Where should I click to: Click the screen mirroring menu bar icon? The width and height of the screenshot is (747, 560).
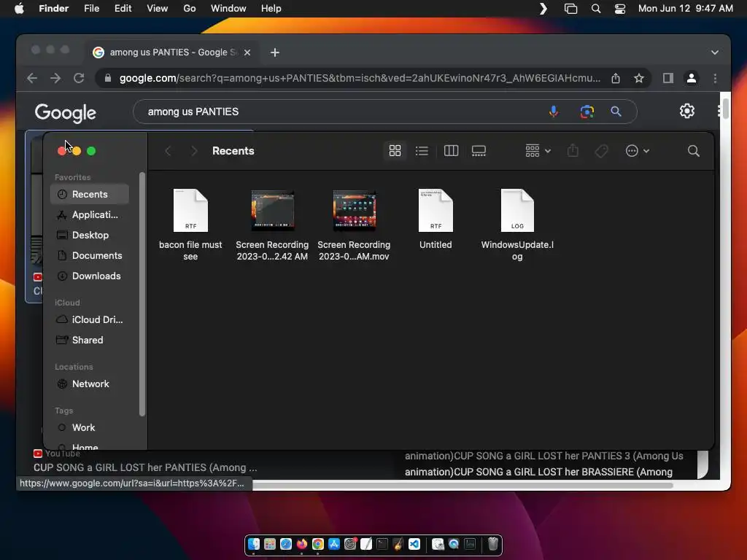point(570,9)
